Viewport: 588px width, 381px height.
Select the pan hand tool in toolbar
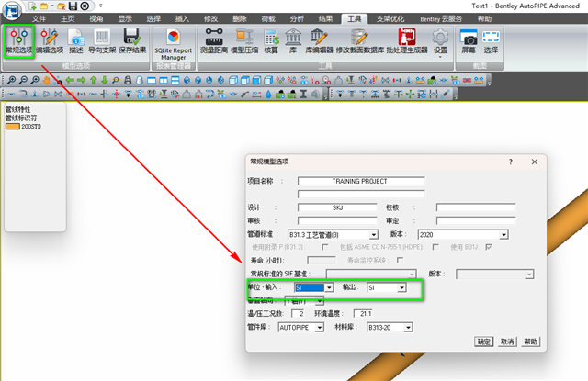pyautogui.click(x=46, y=80)
